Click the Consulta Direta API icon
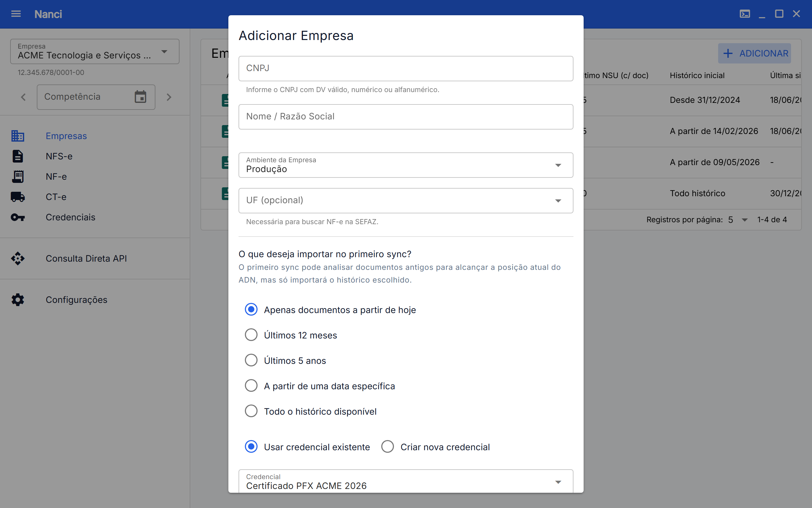The image size is (812, 508). click(17, 258)
